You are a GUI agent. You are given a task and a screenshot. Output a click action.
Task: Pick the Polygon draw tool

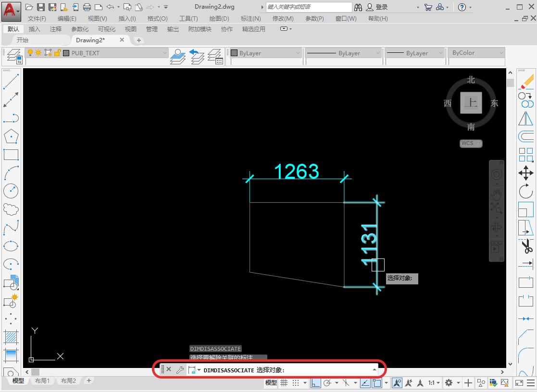click(x=11, y=136)
